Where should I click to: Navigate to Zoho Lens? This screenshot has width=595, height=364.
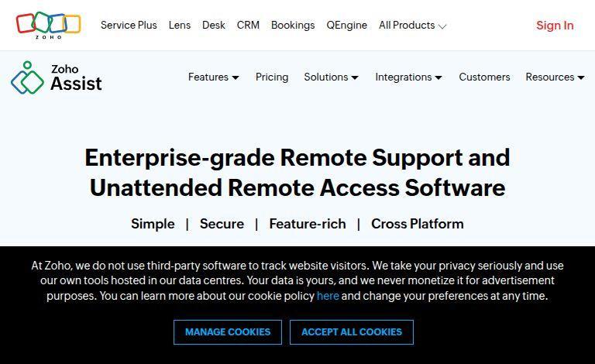point(179,26)
